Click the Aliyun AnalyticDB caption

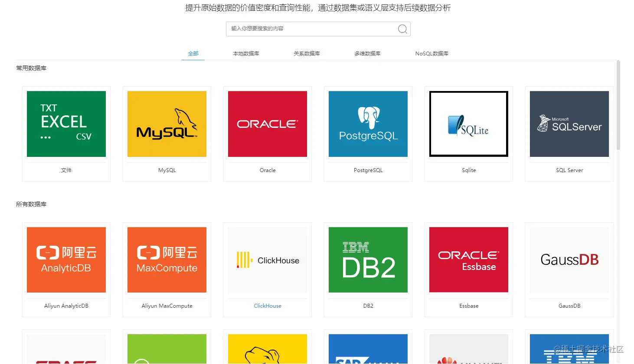coord(66,306)
